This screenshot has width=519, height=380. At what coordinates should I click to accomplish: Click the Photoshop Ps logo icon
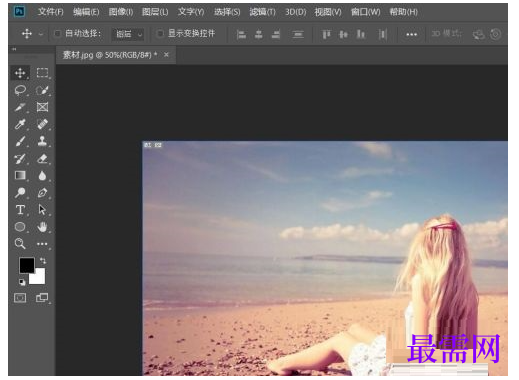pos(19,12)
